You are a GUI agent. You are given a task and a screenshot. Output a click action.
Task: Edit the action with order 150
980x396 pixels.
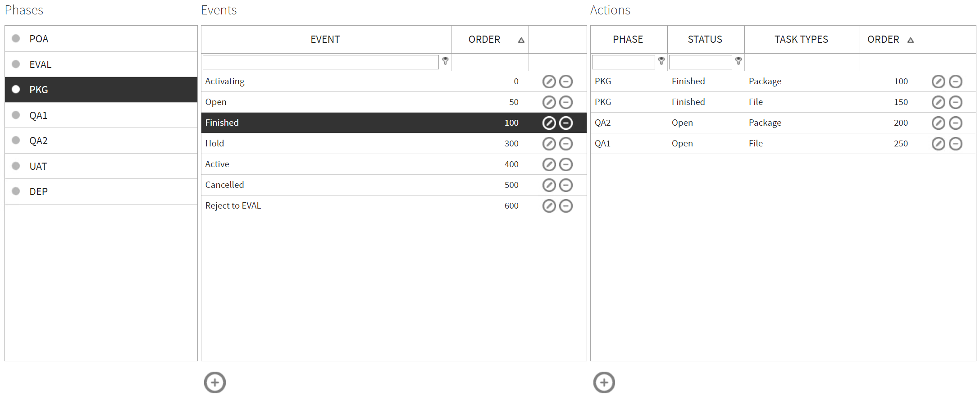(x=938, y=102)
